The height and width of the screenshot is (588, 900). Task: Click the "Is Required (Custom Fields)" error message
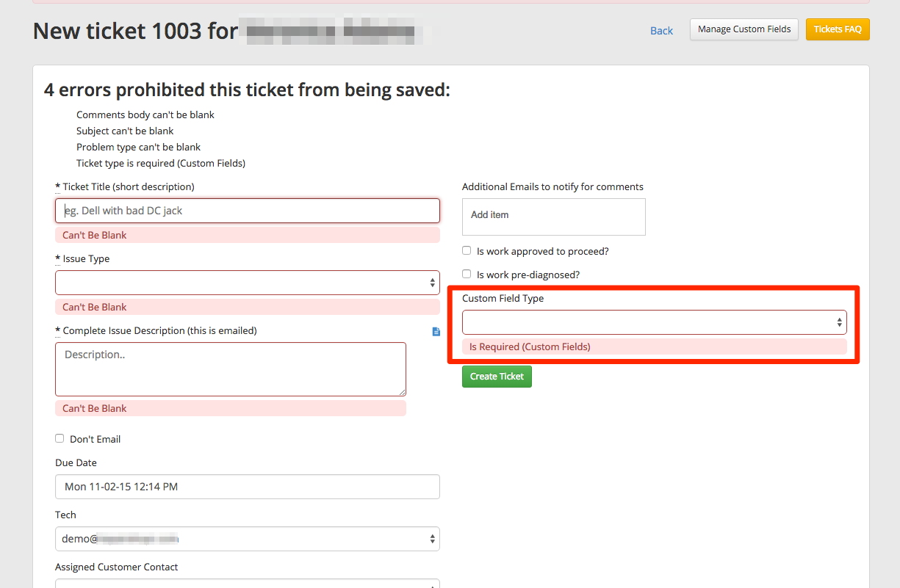pos(530,346)
